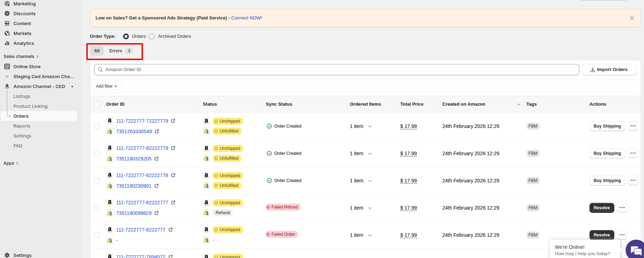This screenshot has width=644, height=258.
Task: Click the Import Orders button
Action: [x=609, y=70]
